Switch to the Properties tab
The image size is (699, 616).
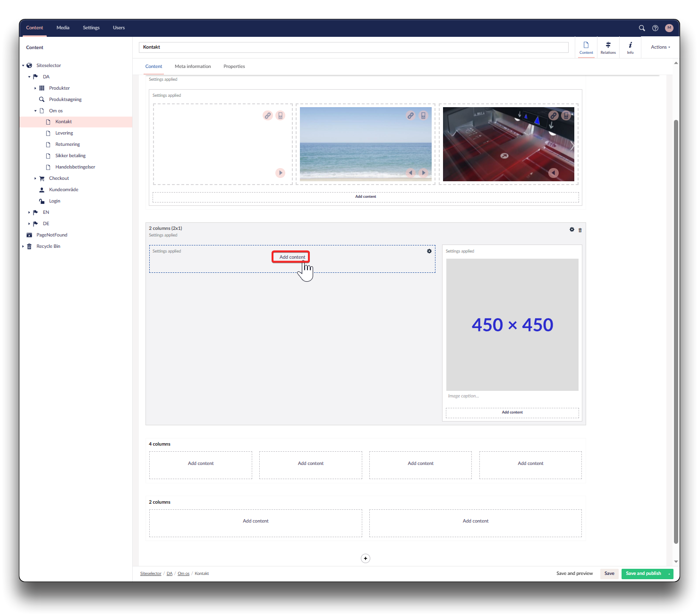234,67
